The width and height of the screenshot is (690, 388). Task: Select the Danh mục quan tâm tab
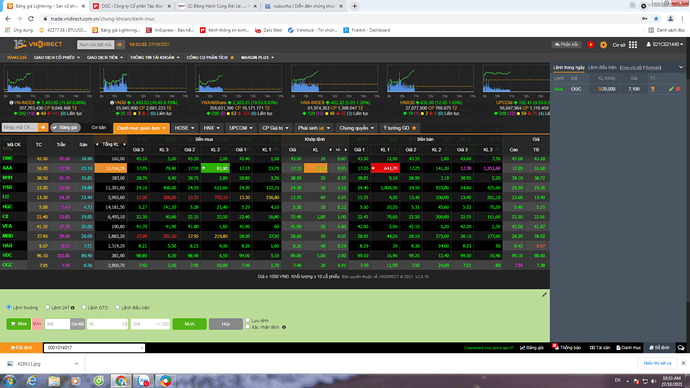click(x=141, y=128)
